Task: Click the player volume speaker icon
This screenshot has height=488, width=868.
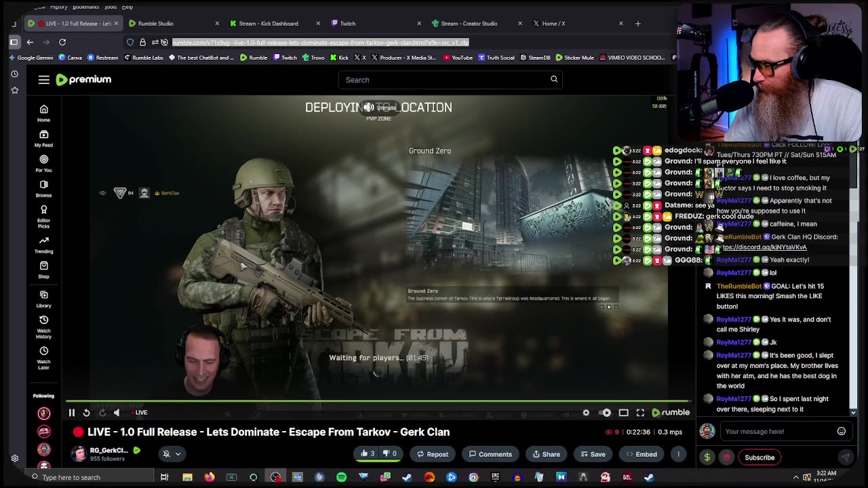Action: coord(117,412)
